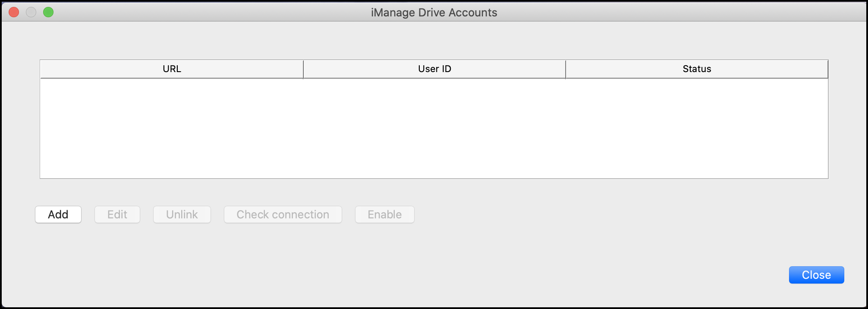Run Check connection
Viewport: 868px width, 309px height.
coord(283,214)
